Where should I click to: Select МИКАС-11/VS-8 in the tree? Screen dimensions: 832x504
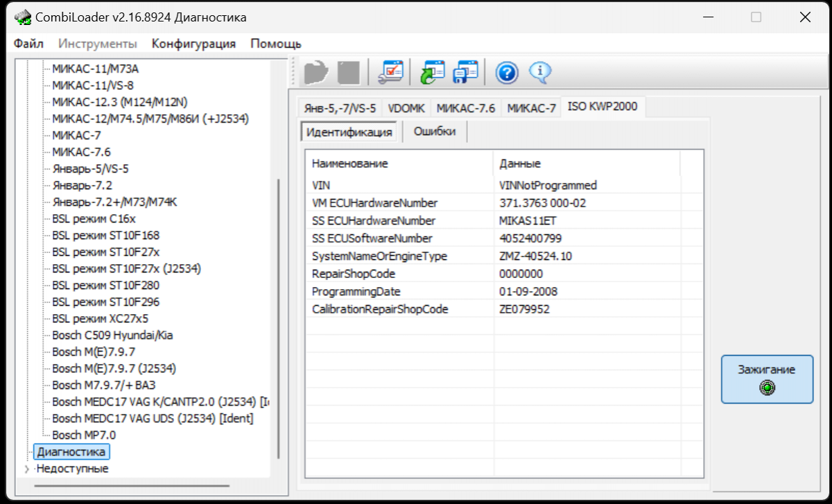coord(93,85)
